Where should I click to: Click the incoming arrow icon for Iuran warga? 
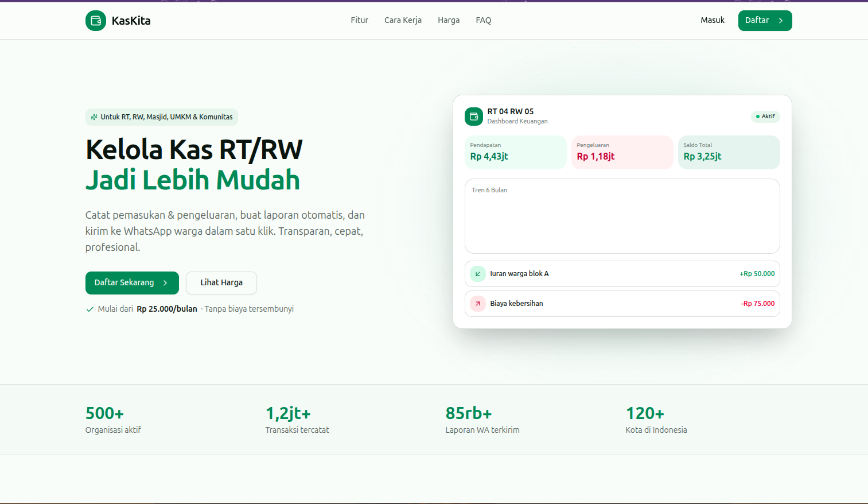pyautogui.click(x=478, y=274)
